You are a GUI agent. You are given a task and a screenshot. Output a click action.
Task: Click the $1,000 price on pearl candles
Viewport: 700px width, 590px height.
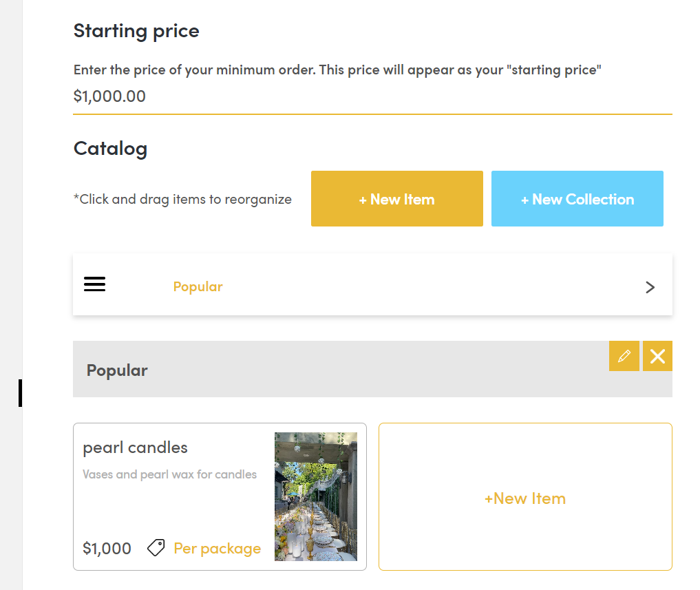107,549
